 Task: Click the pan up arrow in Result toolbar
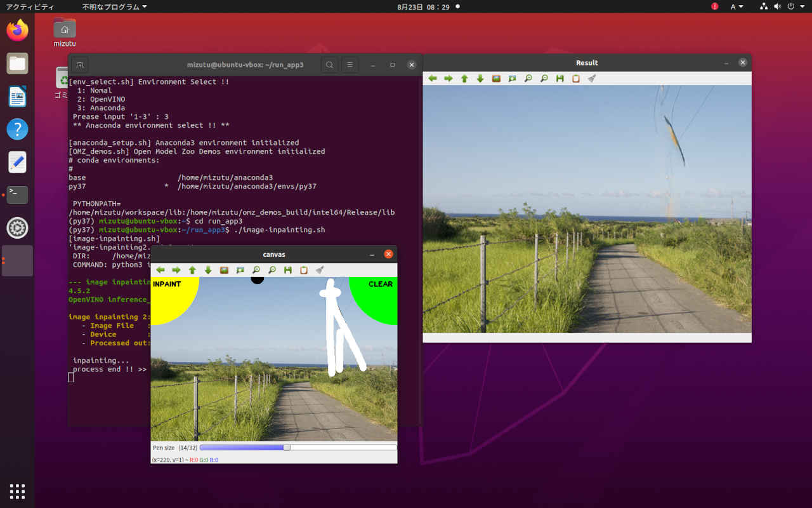click(464, 79)
